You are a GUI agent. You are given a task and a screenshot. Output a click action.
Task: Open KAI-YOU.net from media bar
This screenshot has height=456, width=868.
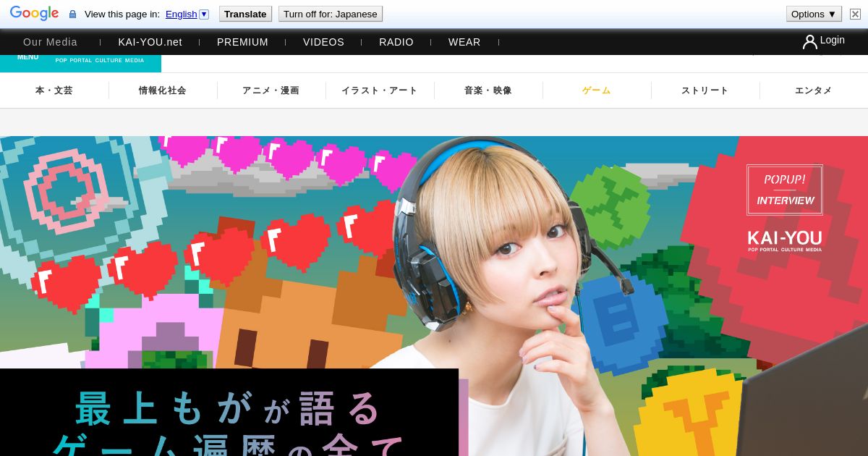point(150,42)
